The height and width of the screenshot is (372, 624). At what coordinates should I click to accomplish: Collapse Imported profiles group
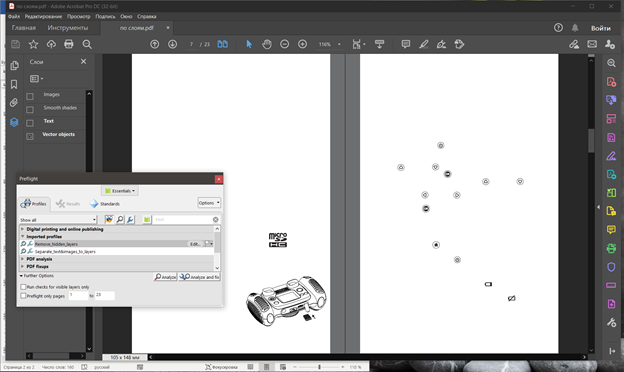pyautogui.click(x=22, y=236)
